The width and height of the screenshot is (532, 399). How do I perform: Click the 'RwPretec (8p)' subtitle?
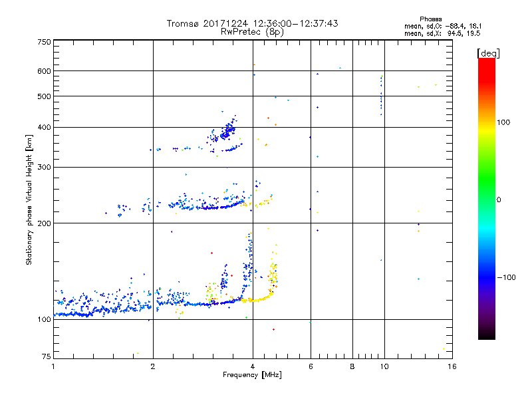pyautogui.click(x=252, y=32)
